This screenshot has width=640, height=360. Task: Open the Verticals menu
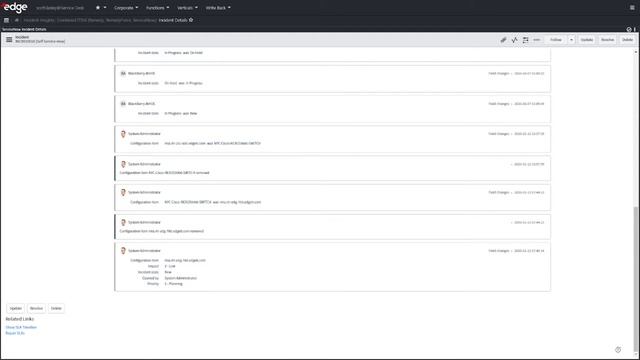click(x=187, y=7)
